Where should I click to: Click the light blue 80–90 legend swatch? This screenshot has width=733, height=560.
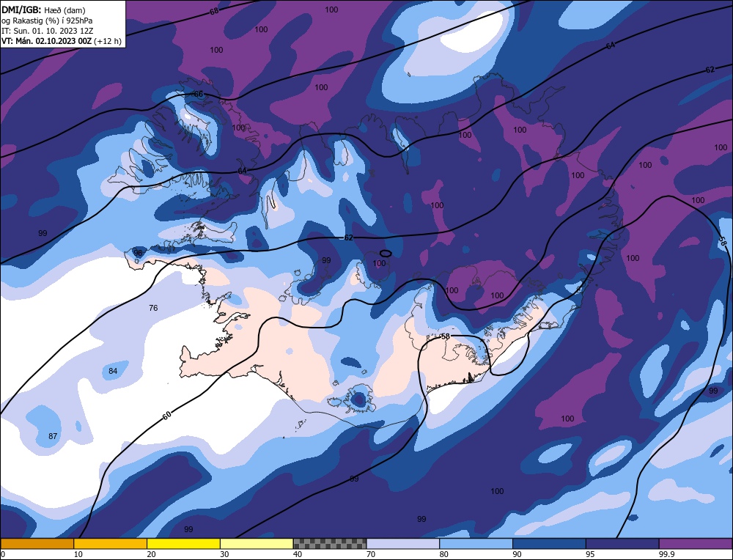(x=476, y=544)
